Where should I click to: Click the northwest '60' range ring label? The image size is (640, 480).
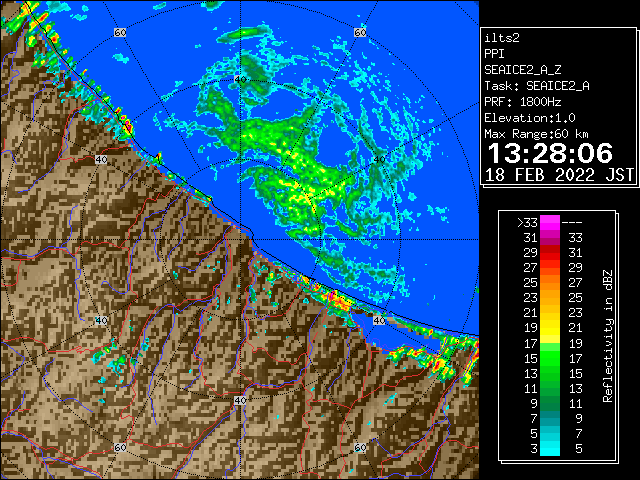point(120,32)
